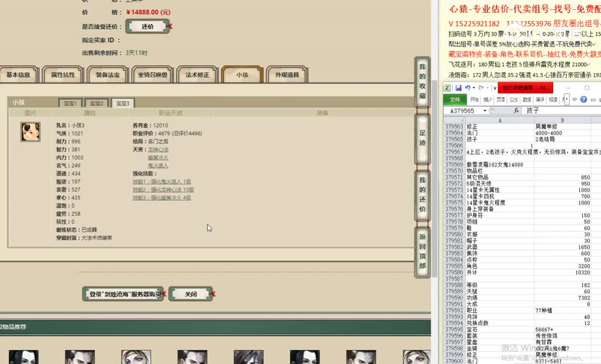Switch to the 审阅 ribbon tab
Viewport: 601px width, 364px height.
(x=540, y=100)
